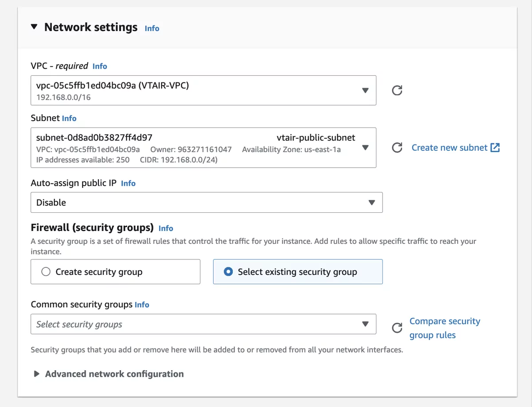Open the VPC dropdown

(365, 90)
